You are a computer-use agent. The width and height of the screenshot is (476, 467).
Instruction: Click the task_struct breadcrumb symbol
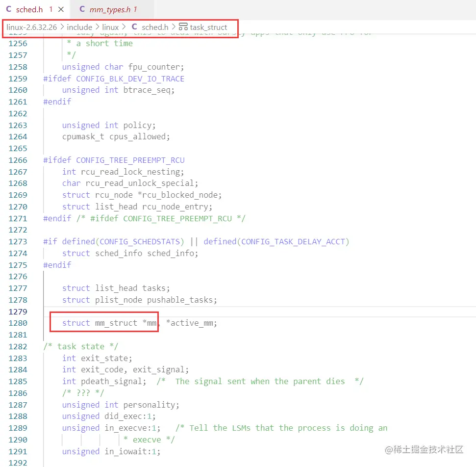pyautogui.click(x=208, y=27)
